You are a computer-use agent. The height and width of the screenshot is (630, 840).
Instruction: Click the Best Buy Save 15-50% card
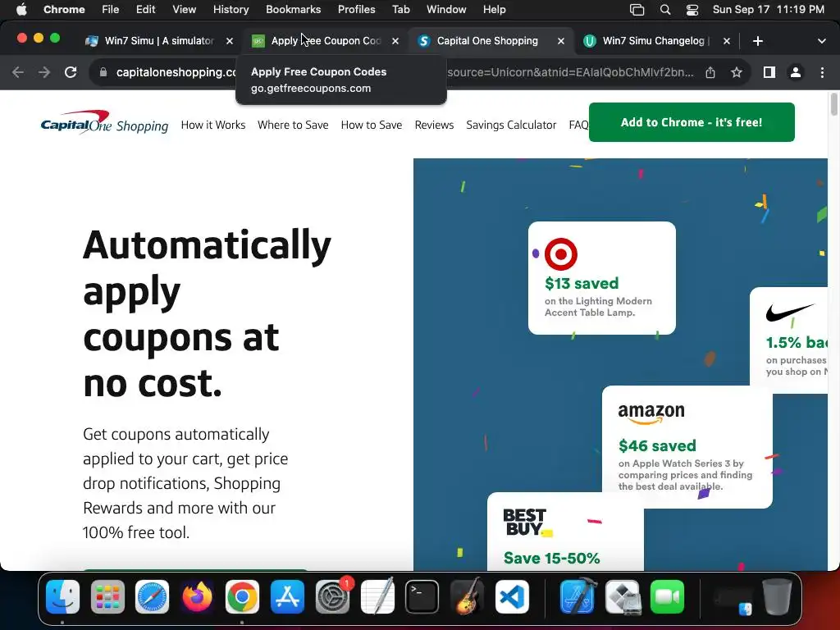[x=565, y=532]
